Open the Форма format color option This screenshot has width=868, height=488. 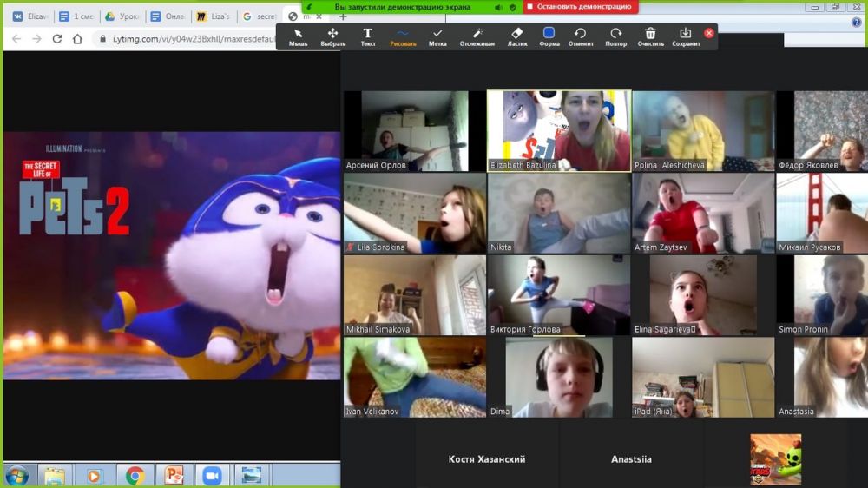pos(549,37)
